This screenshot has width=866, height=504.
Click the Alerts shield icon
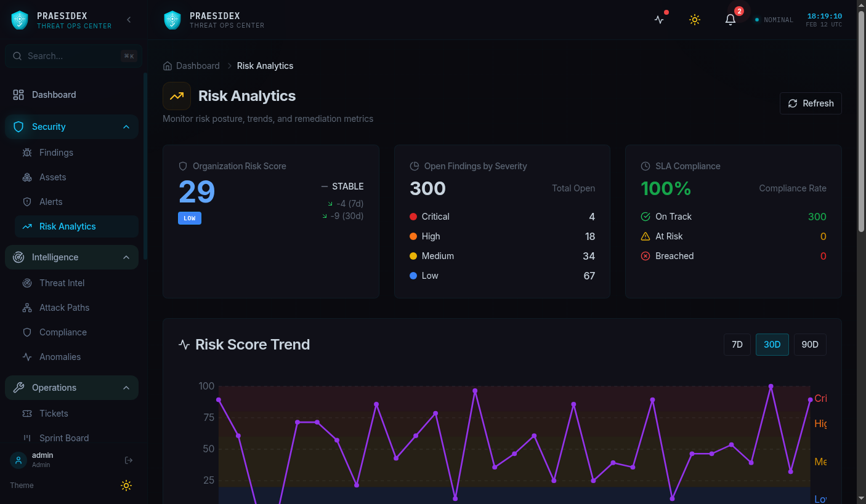[x=27, y=201]
